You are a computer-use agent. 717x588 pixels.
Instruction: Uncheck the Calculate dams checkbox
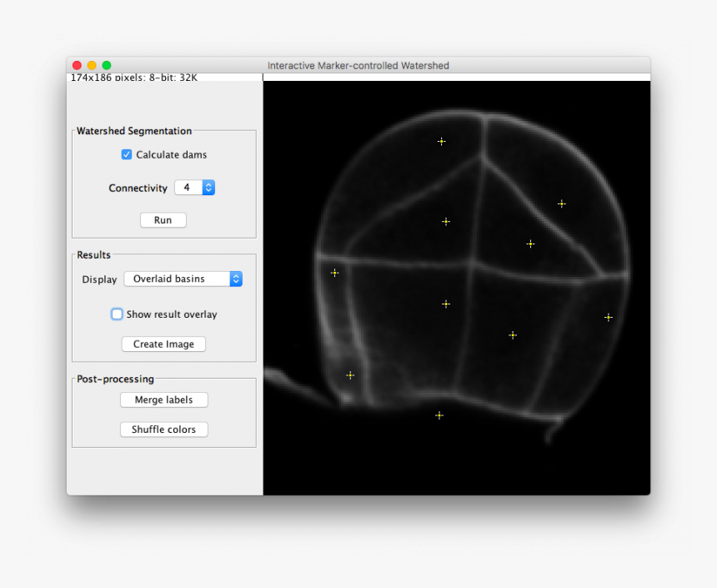[x=127, y=154]
